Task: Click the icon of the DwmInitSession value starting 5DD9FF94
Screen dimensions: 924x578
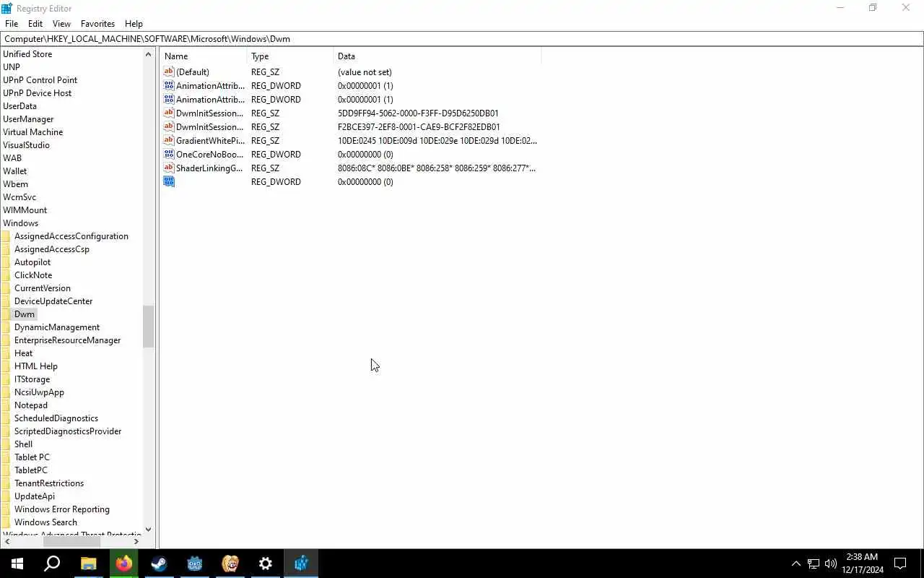Action: click(x=169, y=113)
